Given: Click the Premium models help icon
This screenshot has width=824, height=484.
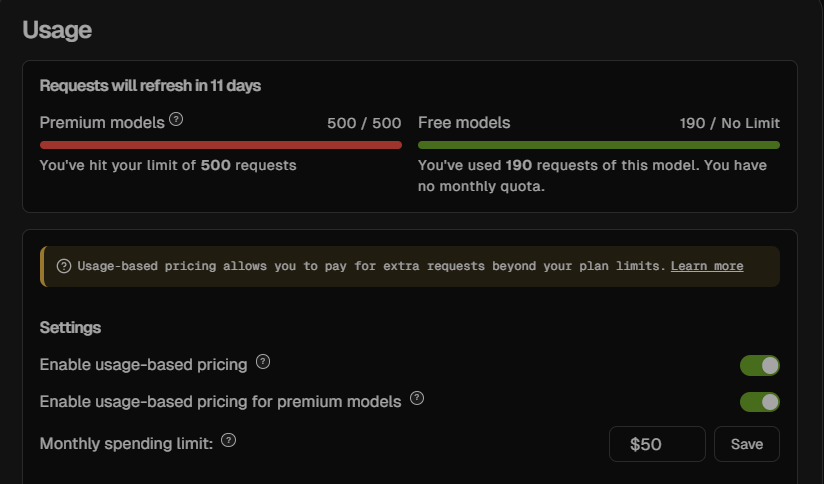Looking at the screenshot, I should point(176,120).
